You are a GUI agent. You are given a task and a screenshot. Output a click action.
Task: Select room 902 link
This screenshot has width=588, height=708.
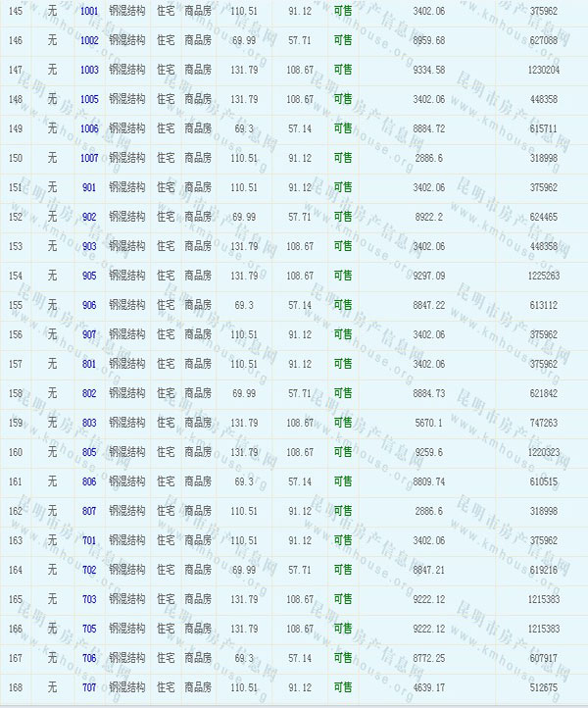tap(89, 217)
